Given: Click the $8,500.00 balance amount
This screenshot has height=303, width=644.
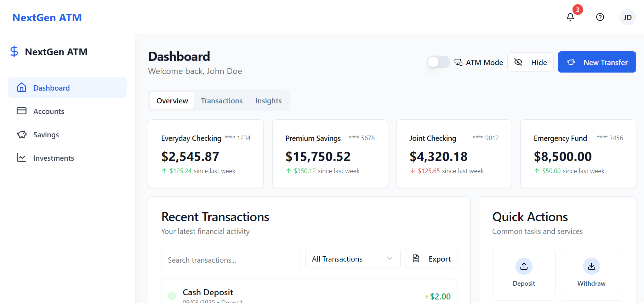Looking at the screenshot, I should 563,156.
